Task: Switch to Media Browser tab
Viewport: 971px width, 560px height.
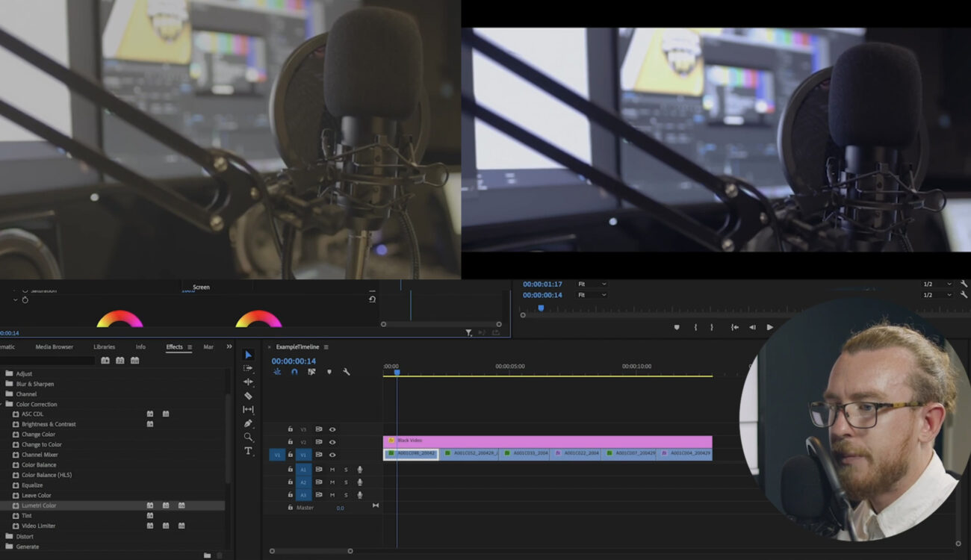Action: coord(55,346)
